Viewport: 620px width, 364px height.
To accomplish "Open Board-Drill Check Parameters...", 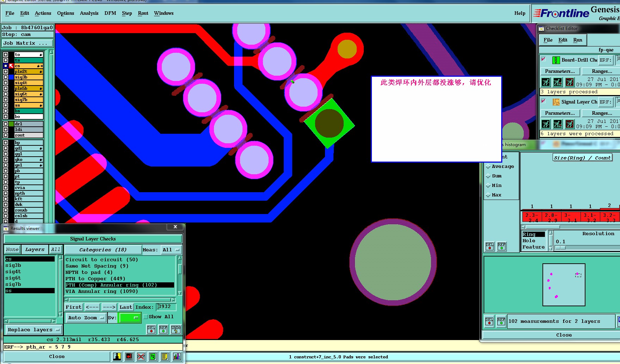I will point(560,71).
